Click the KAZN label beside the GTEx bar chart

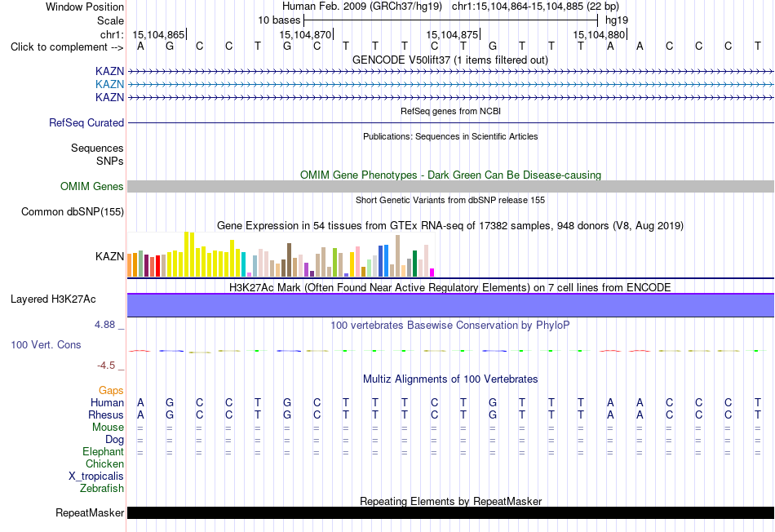click(x=109, y=256)
